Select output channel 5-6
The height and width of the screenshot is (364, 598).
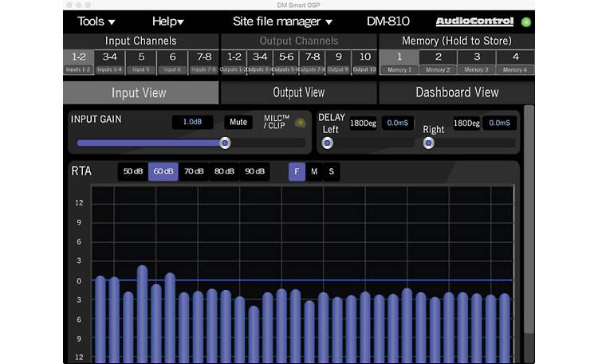click(x=286, y=62)
